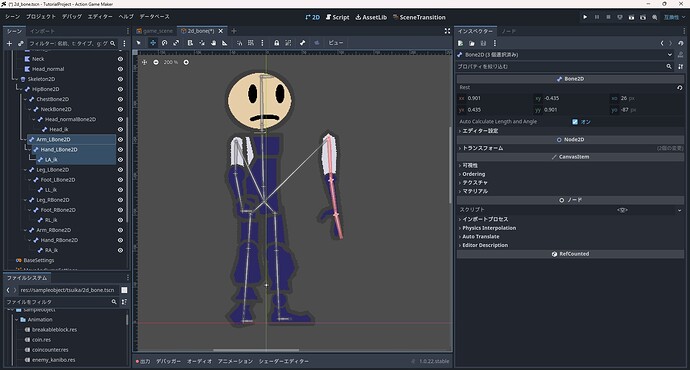The height and width of the screenshot is (370, 690).
Task: Switch to Script workspace
Action: [x=338, y=17]
